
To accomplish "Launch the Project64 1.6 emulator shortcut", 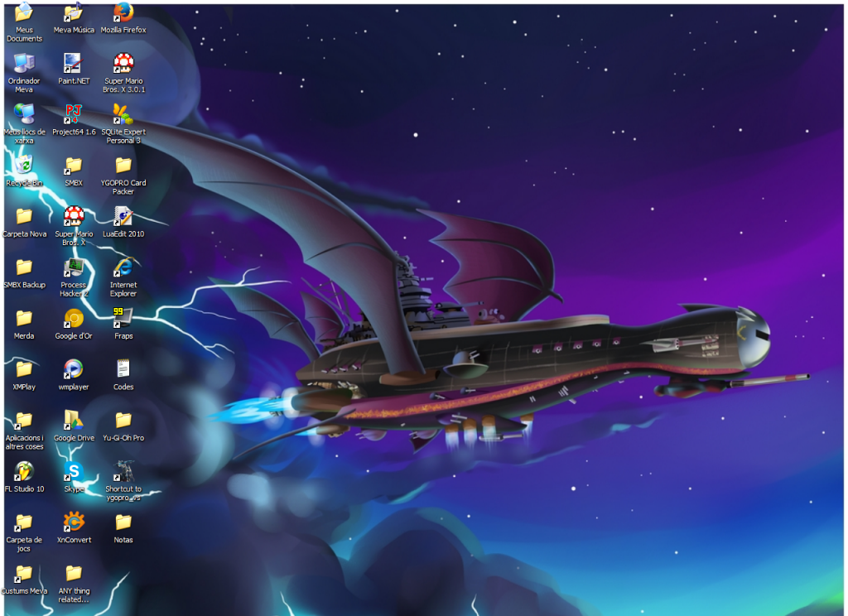I will click(74, 113).
